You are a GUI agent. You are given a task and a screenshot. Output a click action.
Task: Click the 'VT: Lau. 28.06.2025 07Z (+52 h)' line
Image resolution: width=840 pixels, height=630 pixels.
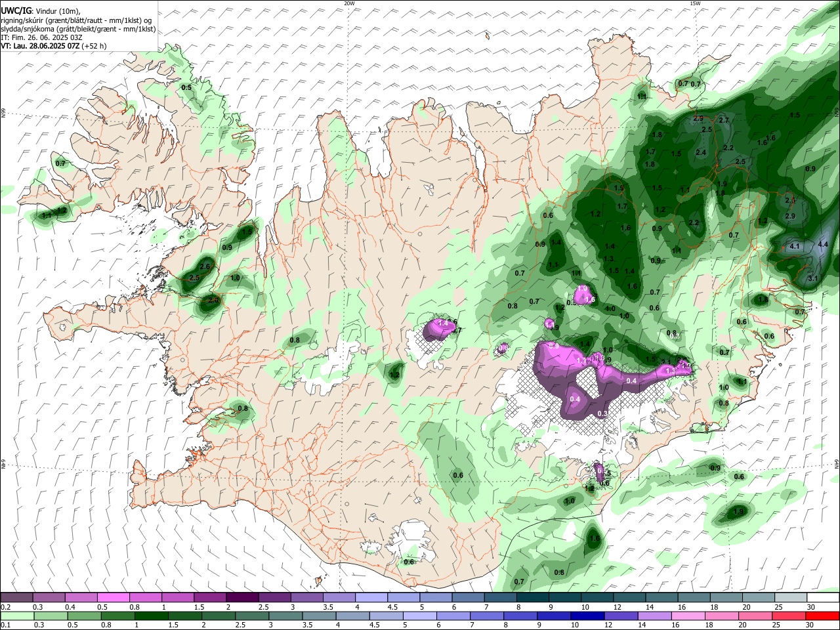[54, 46]
